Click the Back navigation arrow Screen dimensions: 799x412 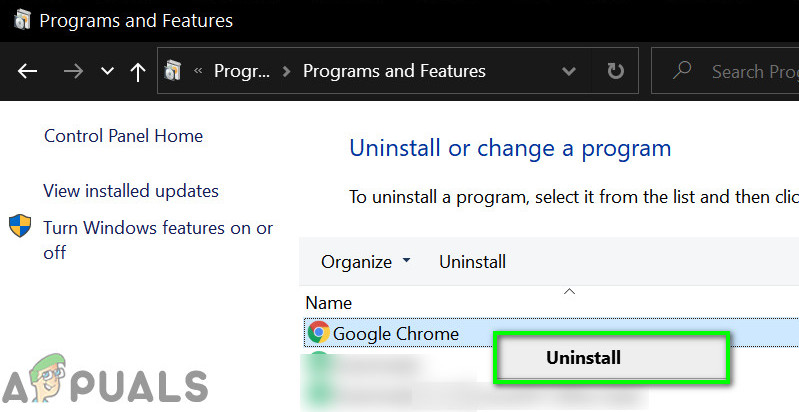tap(27, 71)
